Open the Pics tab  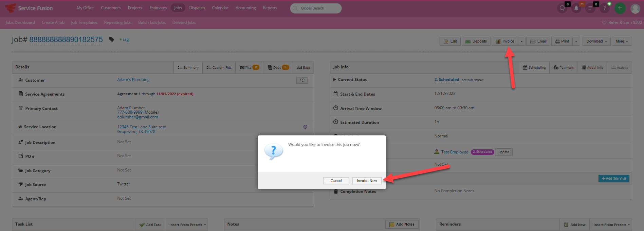(249, 67)
